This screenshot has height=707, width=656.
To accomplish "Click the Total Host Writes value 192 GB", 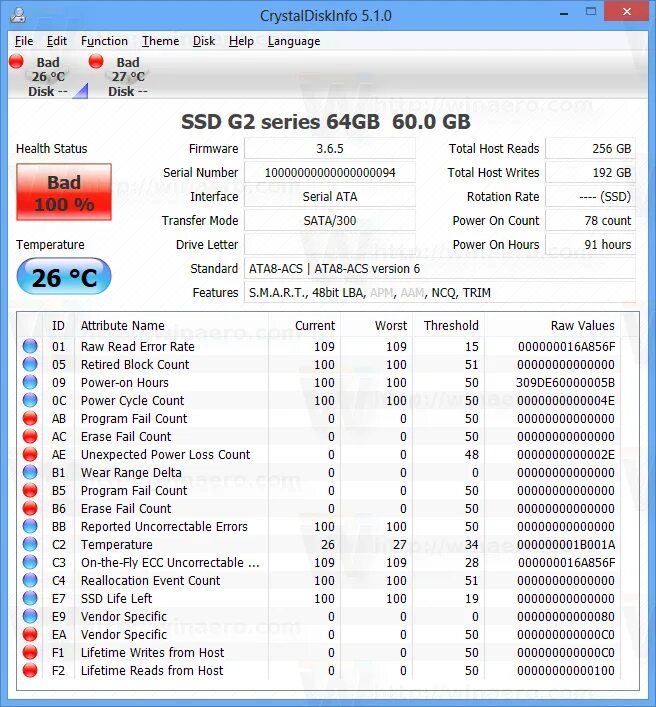I will click(590, 173).
